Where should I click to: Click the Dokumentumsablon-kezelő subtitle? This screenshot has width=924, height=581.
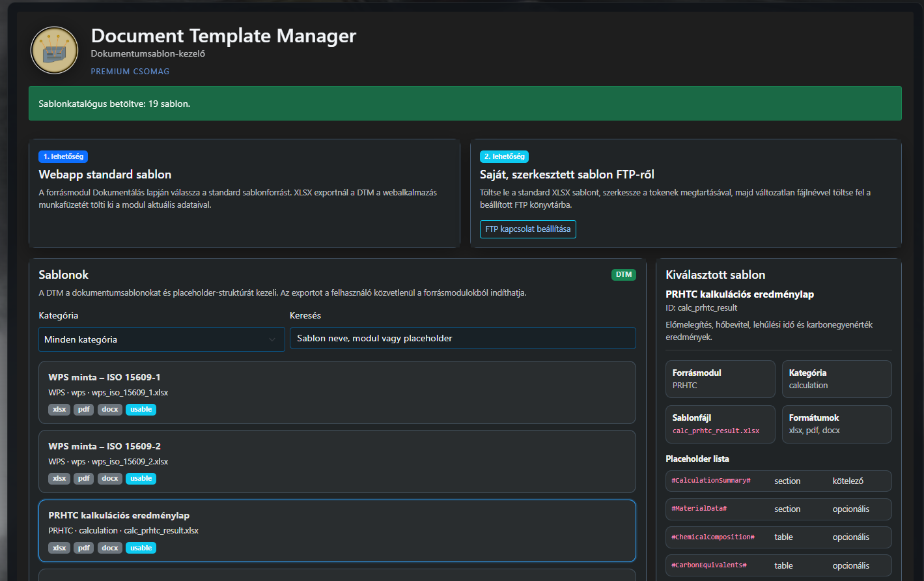(148, 54)
